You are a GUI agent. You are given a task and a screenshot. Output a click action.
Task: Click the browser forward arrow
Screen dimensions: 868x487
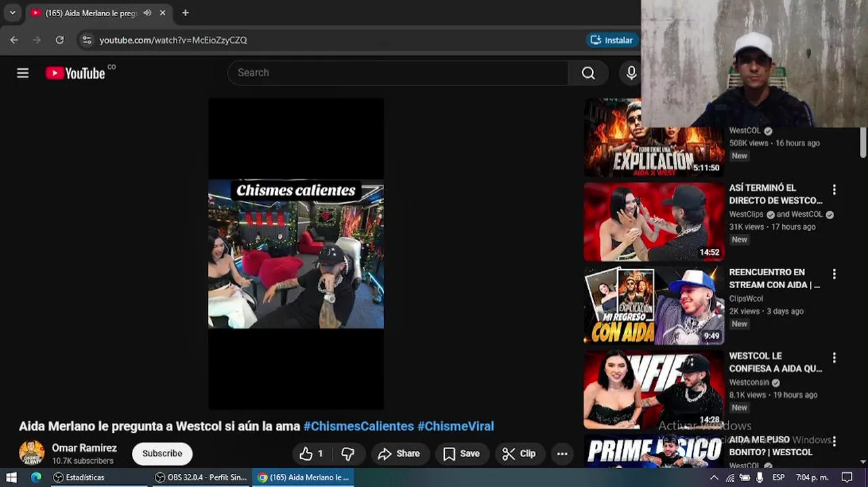click(x=37, y=40)
